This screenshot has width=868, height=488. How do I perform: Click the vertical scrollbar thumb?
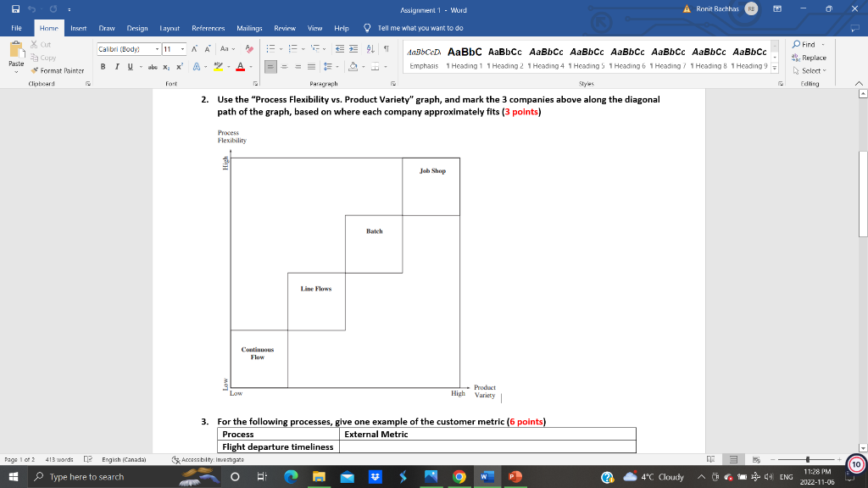(x=862, y=194)
